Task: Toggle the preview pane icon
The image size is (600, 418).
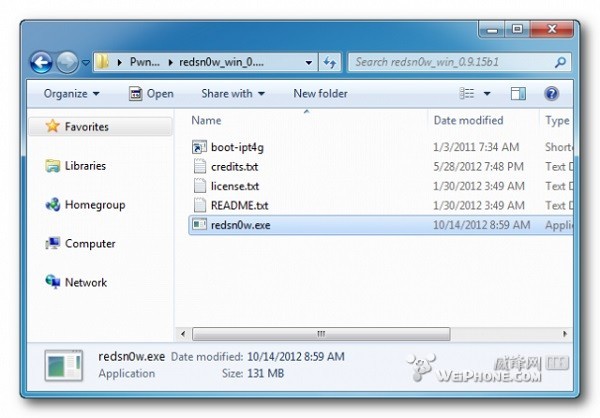Action: pyautogui.click(x=518, y=94)
